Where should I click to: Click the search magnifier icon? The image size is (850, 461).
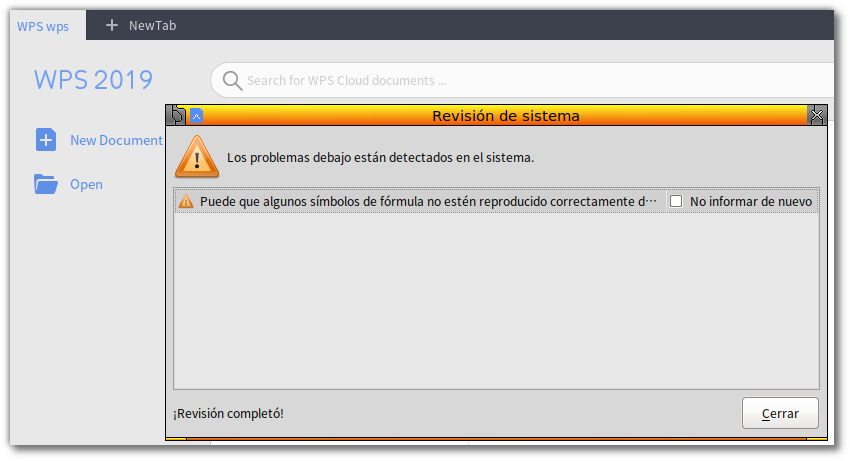pos(232,80)
